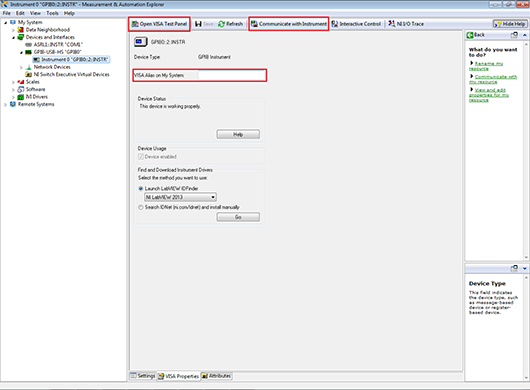The height and width of the screenshot is (390, 530).
Task: Click My System computer icon
Action: pos(13,22)
